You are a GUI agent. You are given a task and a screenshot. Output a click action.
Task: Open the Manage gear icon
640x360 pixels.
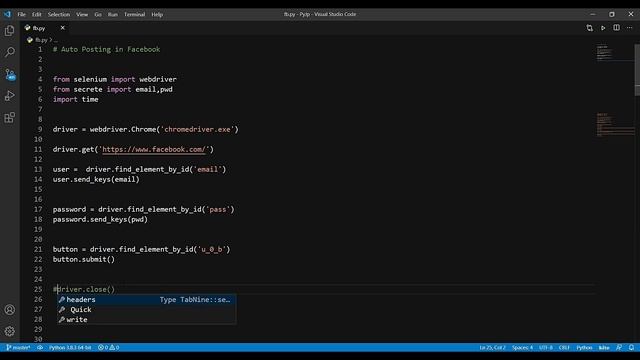[x=9, y=331]
